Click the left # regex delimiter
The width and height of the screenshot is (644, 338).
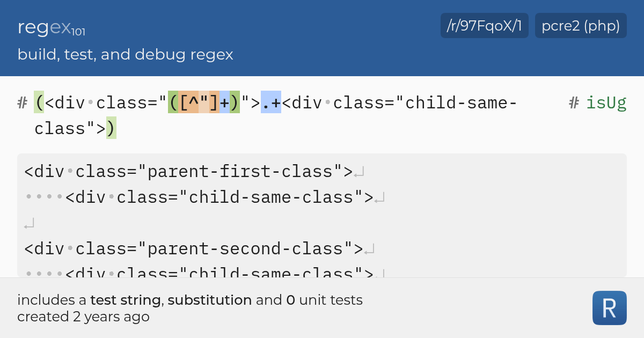point(21,102)
